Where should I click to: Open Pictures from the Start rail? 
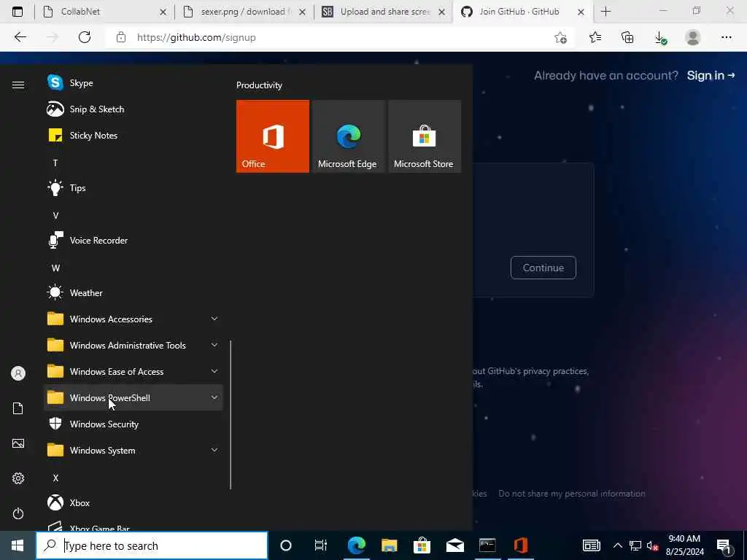tap(18, 443)
